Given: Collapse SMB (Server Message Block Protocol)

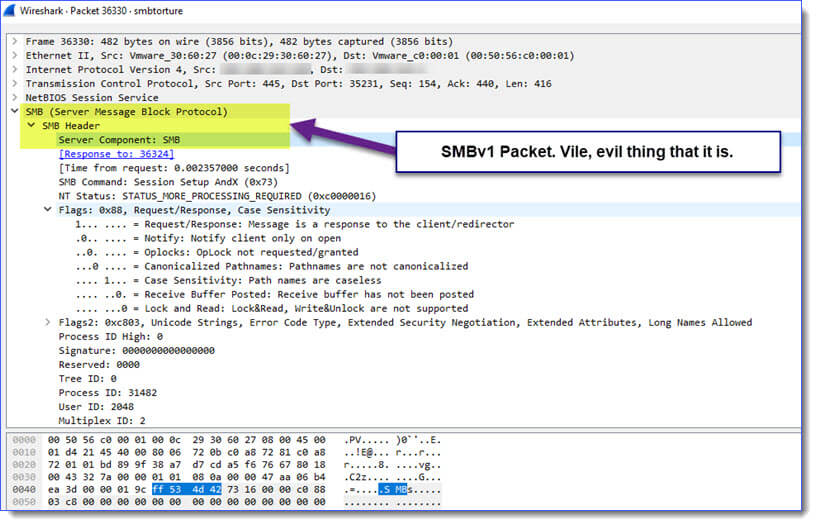Looking at the screenshot, I should (15, 111).
